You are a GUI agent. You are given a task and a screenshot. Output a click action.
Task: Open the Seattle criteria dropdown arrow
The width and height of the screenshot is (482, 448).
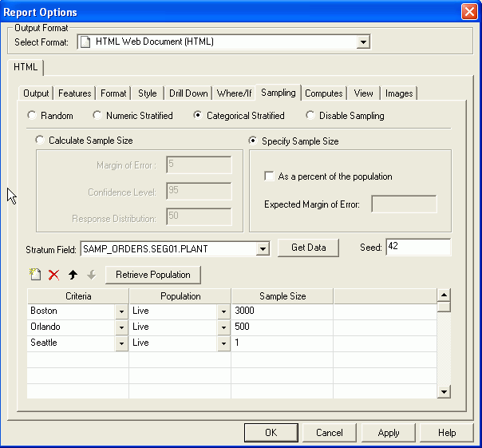(x=121, y=343)
